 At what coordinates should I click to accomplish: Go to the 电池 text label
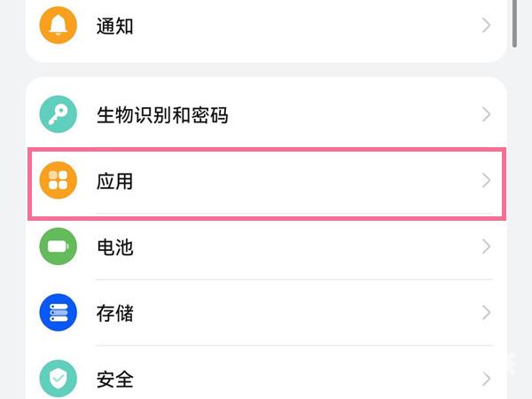114,246
